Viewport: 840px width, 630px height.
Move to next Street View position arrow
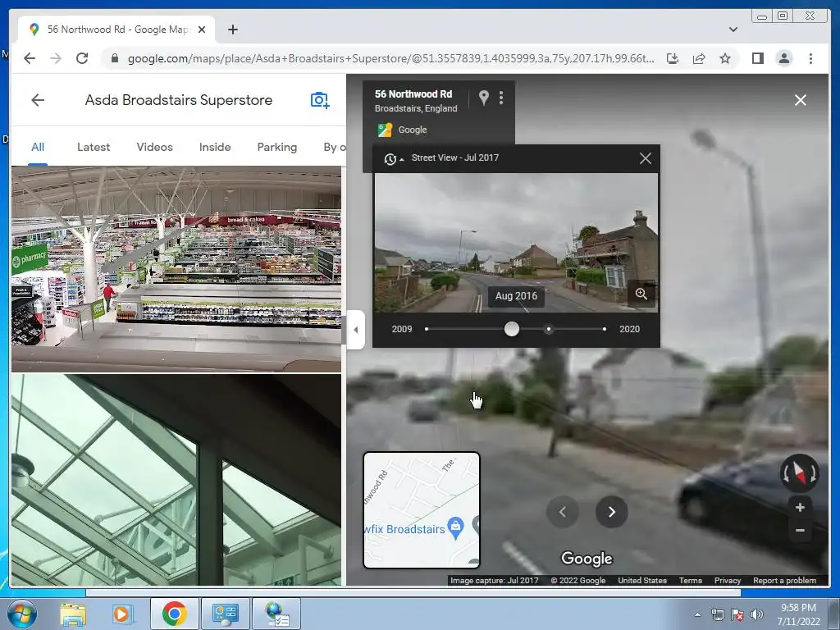pos(611,512)
